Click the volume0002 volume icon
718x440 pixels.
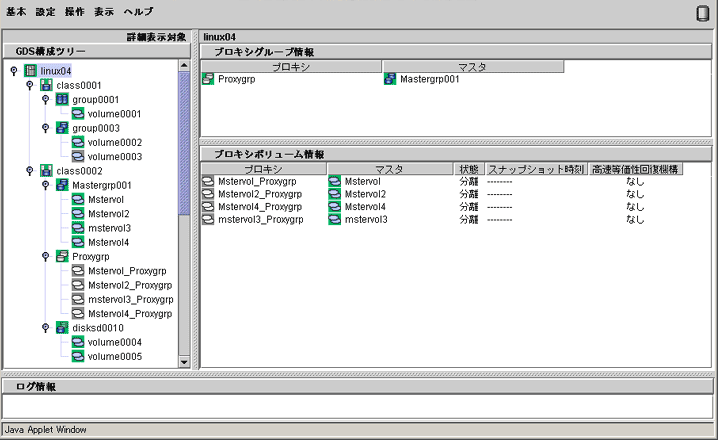coord(78,142)
